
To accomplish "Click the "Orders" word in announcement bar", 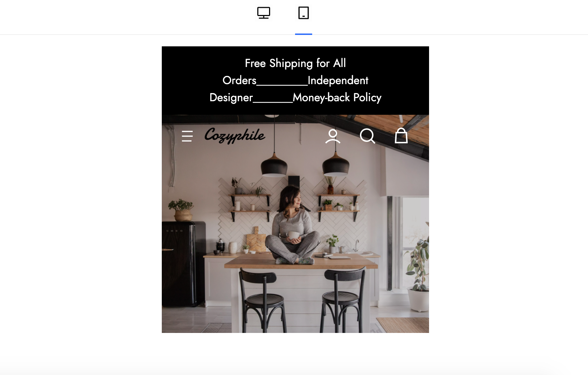I will 239,81.
